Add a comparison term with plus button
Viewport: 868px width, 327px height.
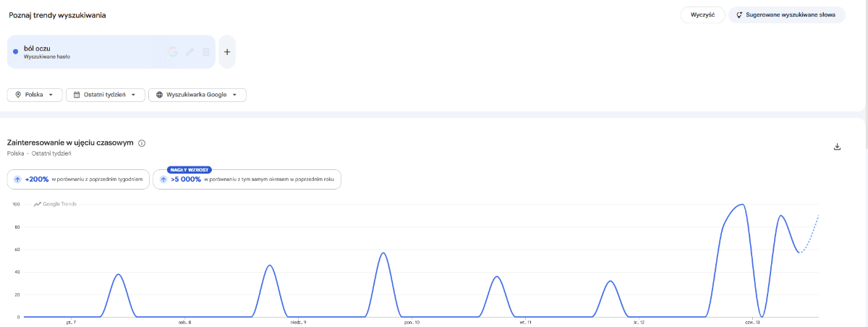click(x=227, y=52)
